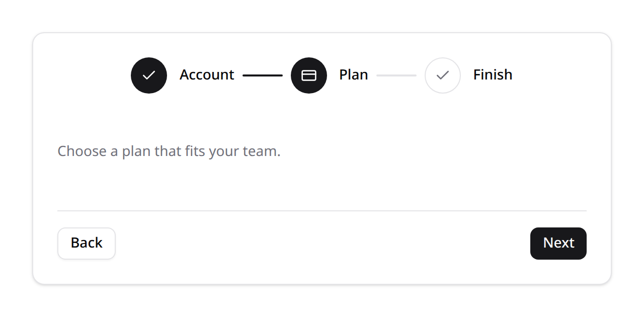The height and width of the screenshot is (317, 644).
Task: Click the empty footer area between Back and Next
Action: pyautogui.click(x=322, y=244)
